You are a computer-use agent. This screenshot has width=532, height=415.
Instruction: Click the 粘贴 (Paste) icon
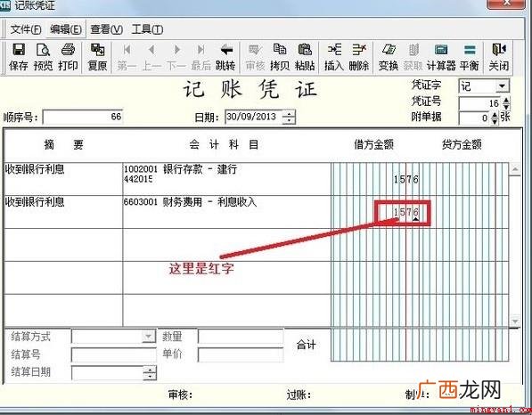click(x=305, y=57)
